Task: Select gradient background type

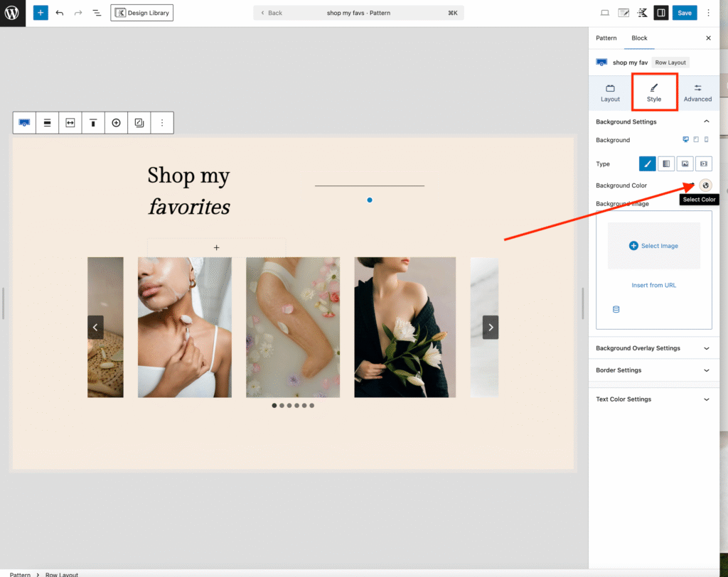Action: pos(665,163)
